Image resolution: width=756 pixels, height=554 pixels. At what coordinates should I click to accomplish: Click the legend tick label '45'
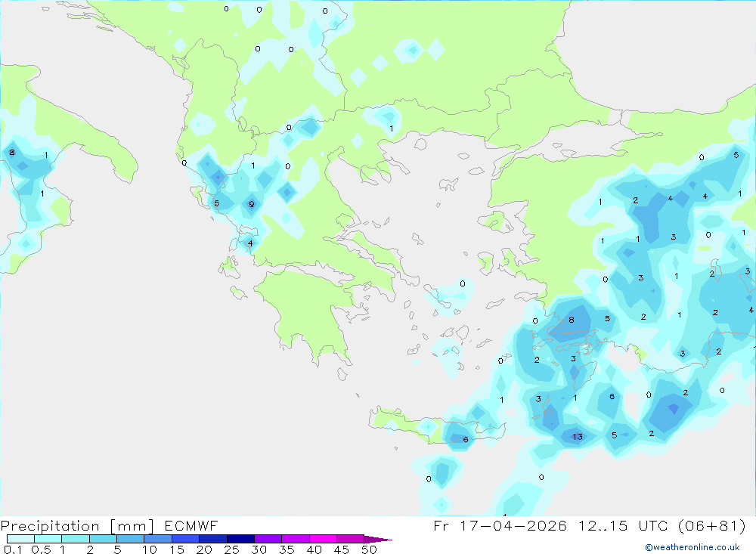tap(342, 549)
